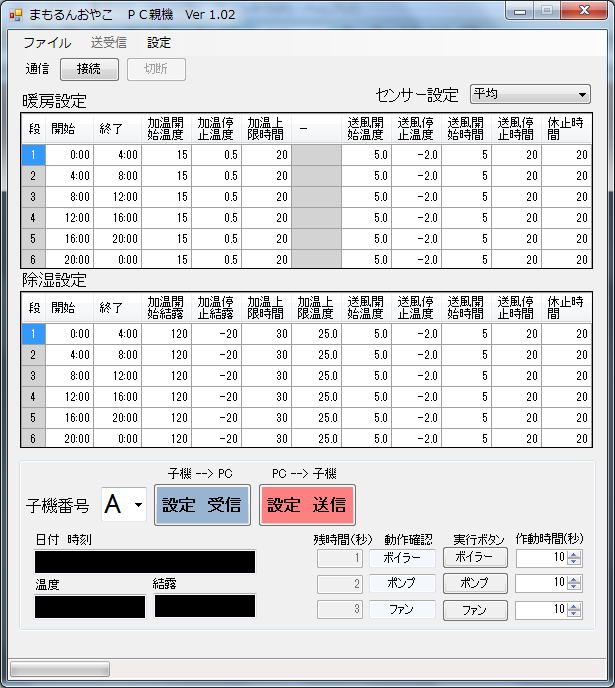This screenshot has width=615, height=688.
Task: Click the 温度 black display field
Action: 89,606
